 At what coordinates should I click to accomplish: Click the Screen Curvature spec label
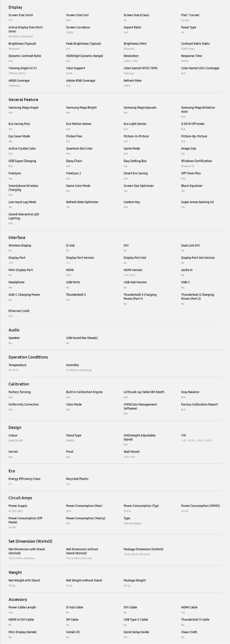pyautogui.click(x=78, y=27)
